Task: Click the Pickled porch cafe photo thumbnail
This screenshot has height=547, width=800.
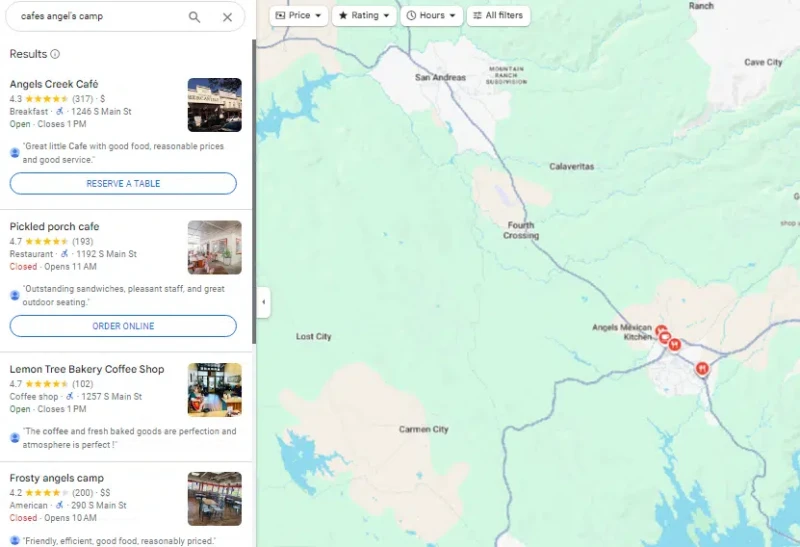Action: [215, 247]
